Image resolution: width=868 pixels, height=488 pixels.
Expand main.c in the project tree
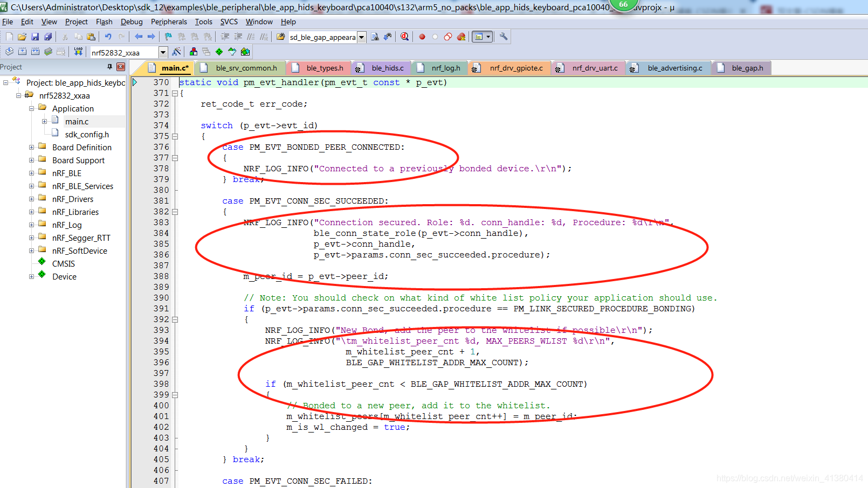[x=44, y=121]
